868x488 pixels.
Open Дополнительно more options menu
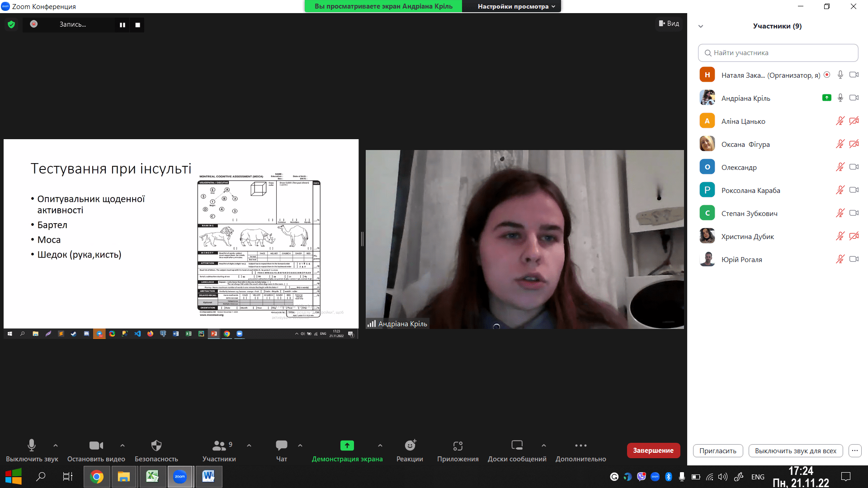[580, 446]
